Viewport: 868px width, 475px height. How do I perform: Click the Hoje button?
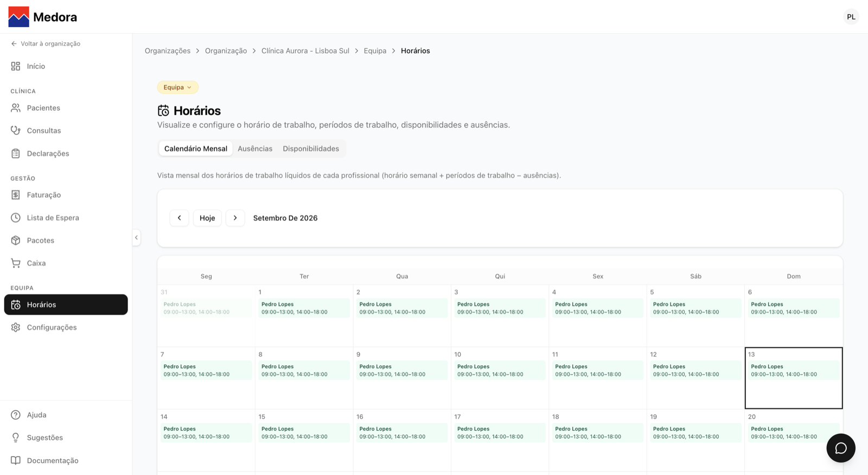(x=207, y=218)
